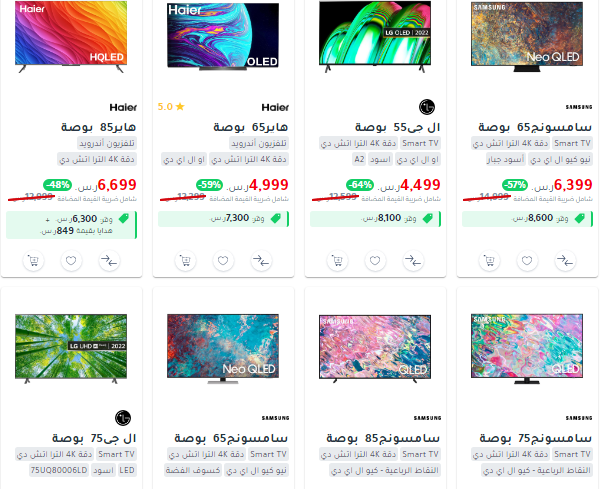Image resolution: width=600 pixels, height=489 pixels.
Task: Click the 7,300 savings banner on Haier 65
Action: point(223,219)
